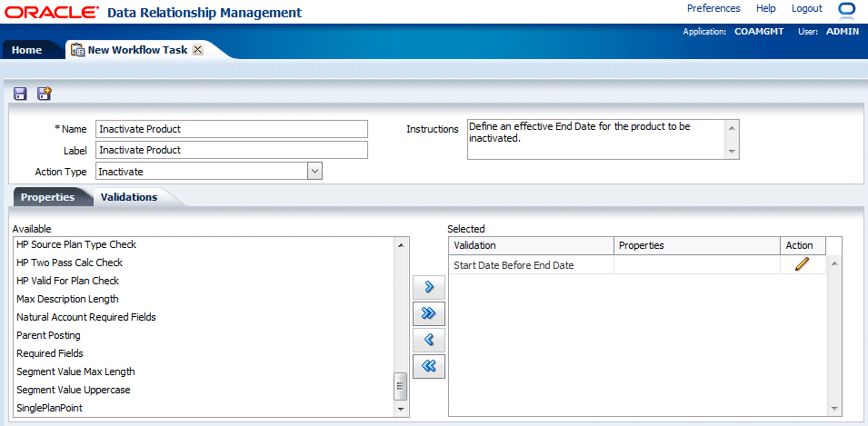868x426 pixels.
Task: Click Selected list scroll down arrow
Action: 834,409
